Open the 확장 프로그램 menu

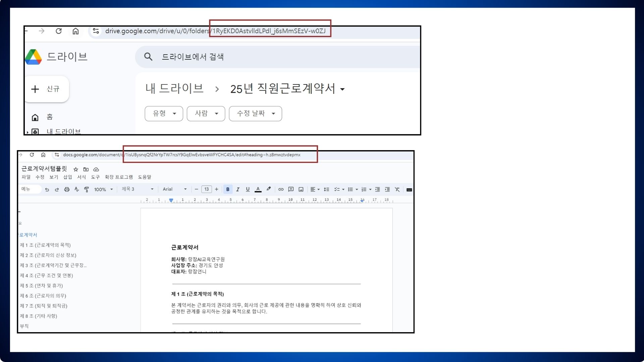(119, 177)
